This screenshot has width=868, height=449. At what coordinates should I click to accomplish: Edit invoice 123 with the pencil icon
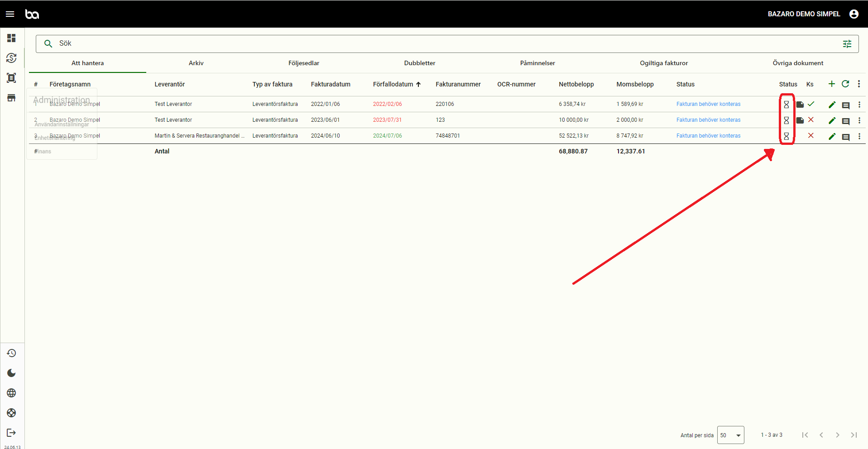[832, 121]
